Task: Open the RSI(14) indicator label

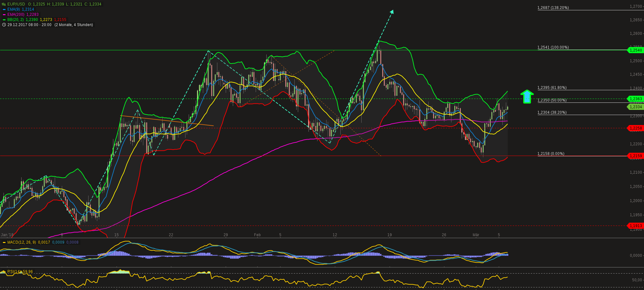Action: click(x=14, y=272)
